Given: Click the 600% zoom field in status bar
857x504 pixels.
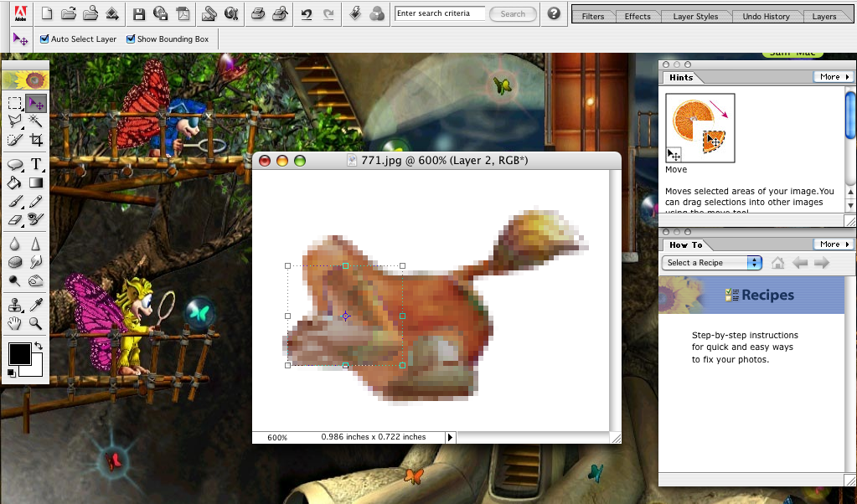Looking at the screenshot, I should (x=277, y=437).
